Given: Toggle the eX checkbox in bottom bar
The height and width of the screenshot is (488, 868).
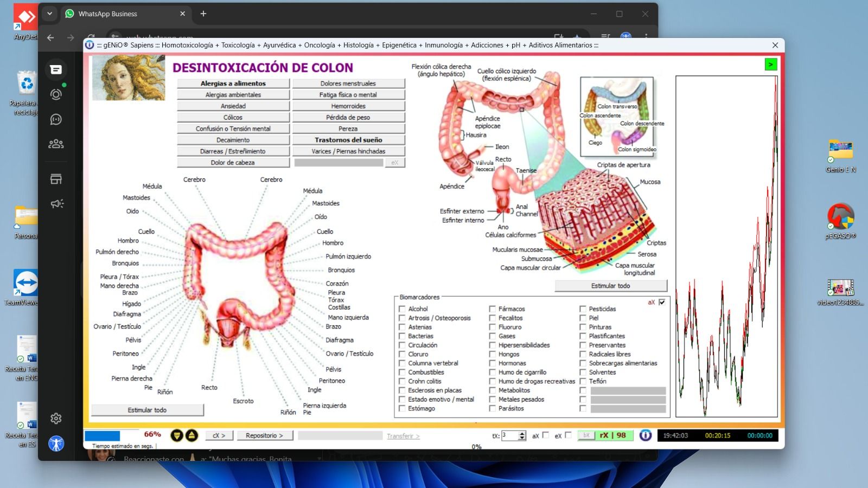Looking at the screenshot, I should coord(568,435).
